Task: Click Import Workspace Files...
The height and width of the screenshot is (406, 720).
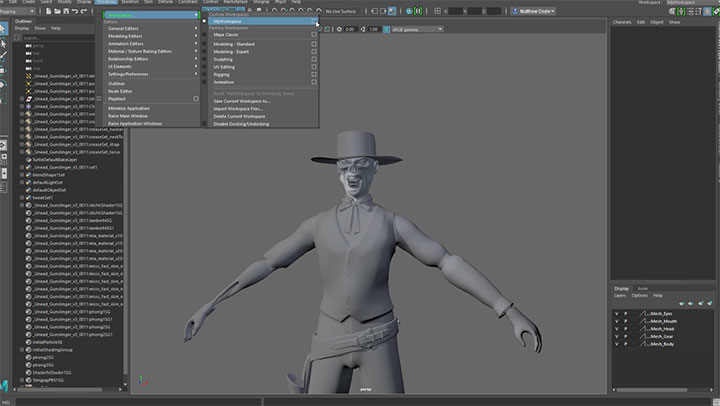Action: coord(238,109)
